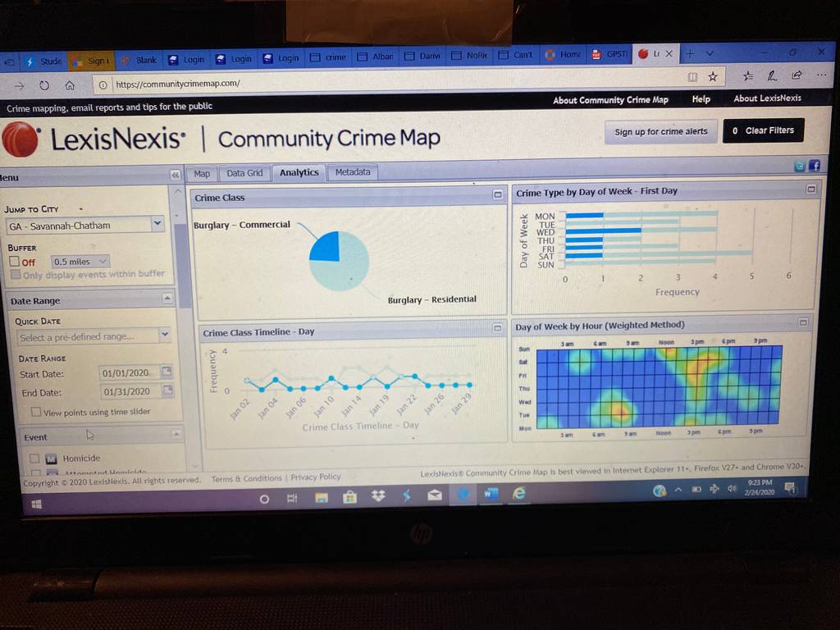Maximize Crime Type by Day of Week panel

pos(811,189)
